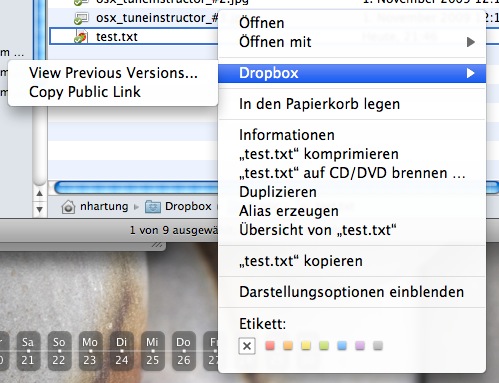Select Di 24 in the calendar strip
The image size is (499, 383).
[x=122, y=351]
